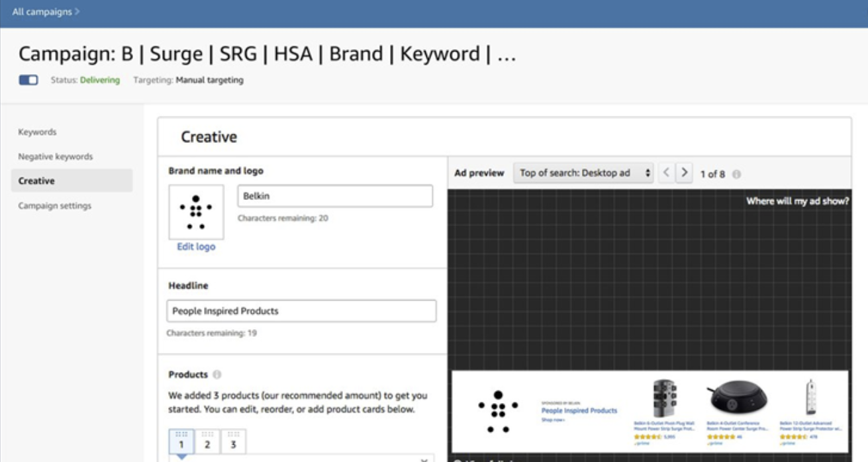Show the previous ad preview with the left arrow
Viewport: 868px width, 462px height.
click(x=666, y=173)
